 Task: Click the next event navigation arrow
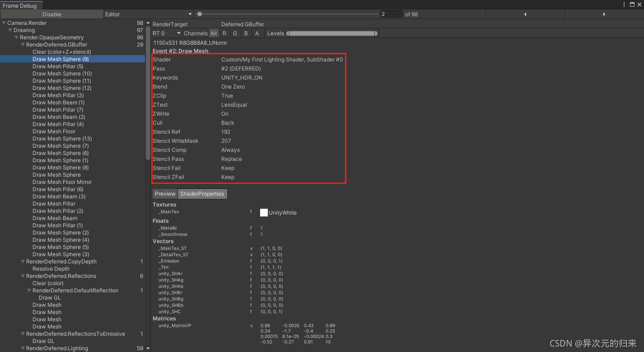[x=605, y=14]
